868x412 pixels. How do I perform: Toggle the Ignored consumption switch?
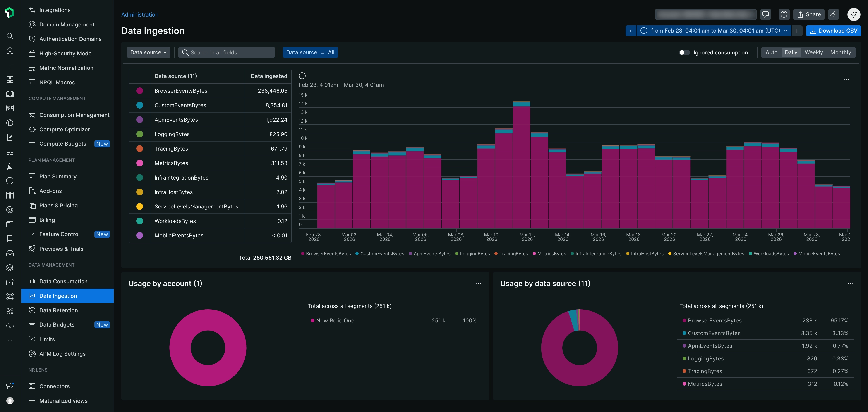click(684, 52)
